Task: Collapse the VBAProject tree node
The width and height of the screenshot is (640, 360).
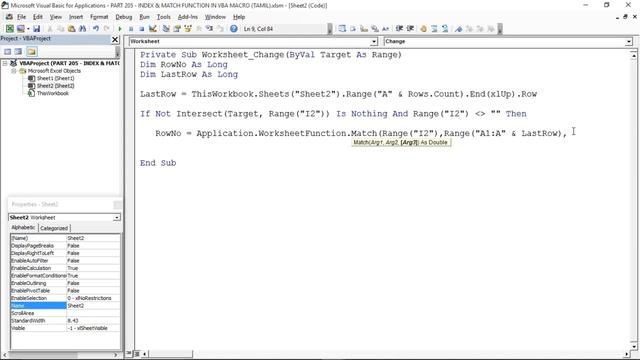Action: [x=5, y=63]
